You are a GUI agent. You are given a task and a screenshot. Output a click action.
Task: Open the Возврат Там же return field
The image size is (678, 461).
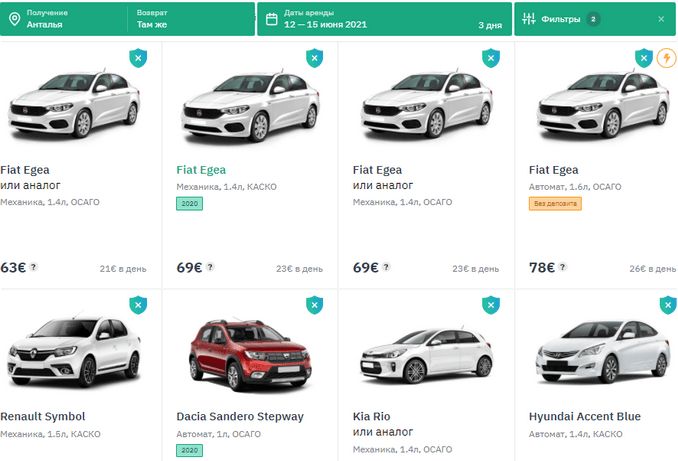coord(191,19)
